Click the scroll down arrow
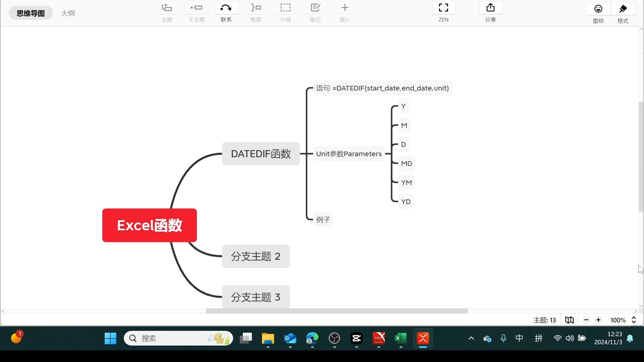Image resolution: width=644 pixels, height=362 pixels. click(x=641, y=306)
